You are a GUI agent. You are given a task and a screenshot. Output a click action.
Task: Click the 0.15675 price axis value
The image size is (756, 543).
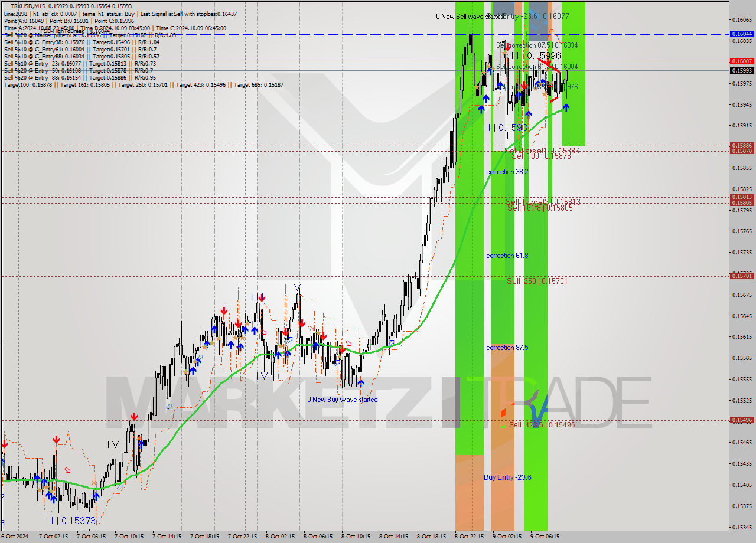[x=742, y=295]
